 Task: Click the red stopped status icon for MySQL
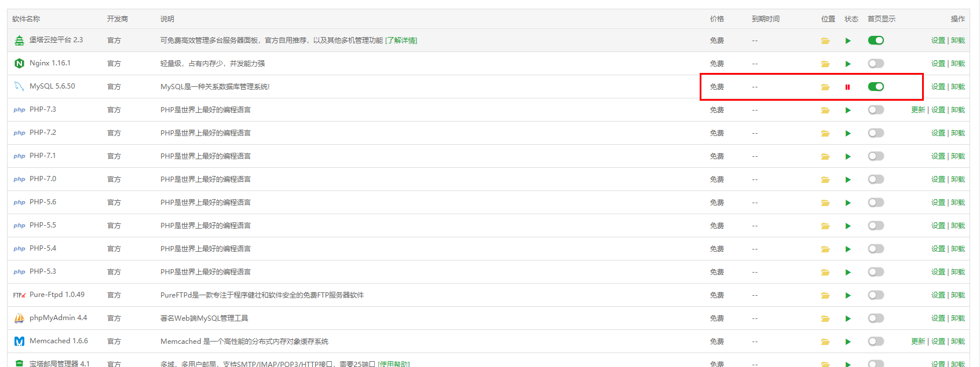(x=847, y=87)
